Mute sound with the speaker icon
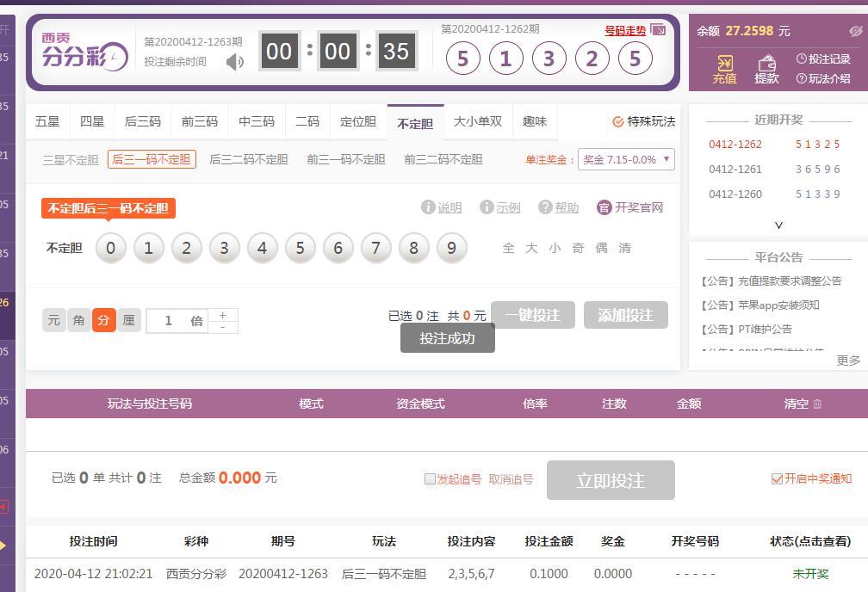The image size is (868, 592). coord(235,61)
